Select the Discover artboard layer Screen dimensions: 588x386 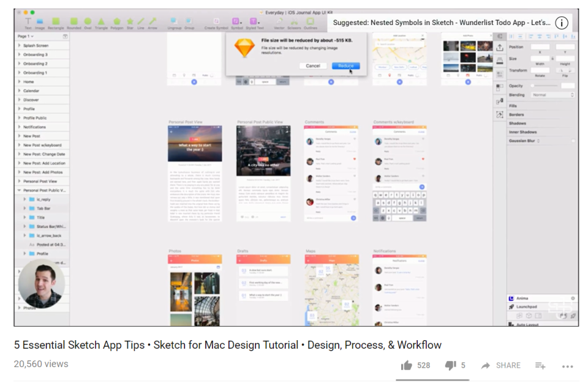[42, 100]
